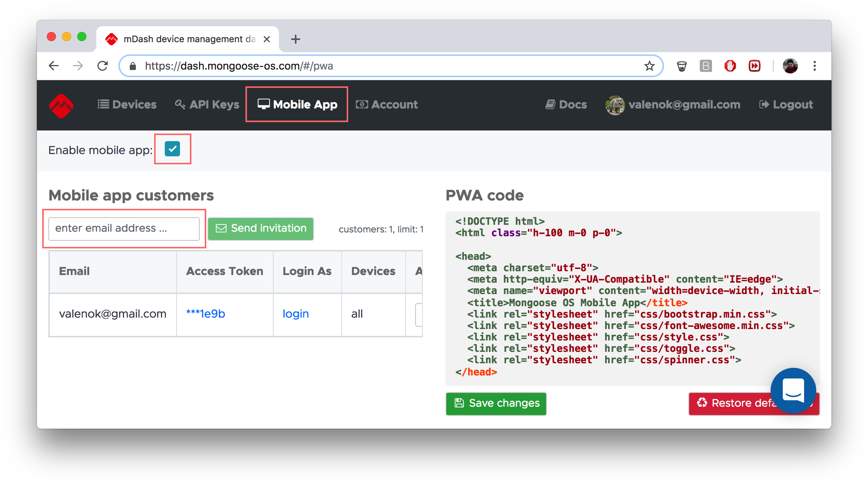Close the mDash device management tab
Image resolution: width=868 pixels, height=485 pixels.
pos(267,39)
